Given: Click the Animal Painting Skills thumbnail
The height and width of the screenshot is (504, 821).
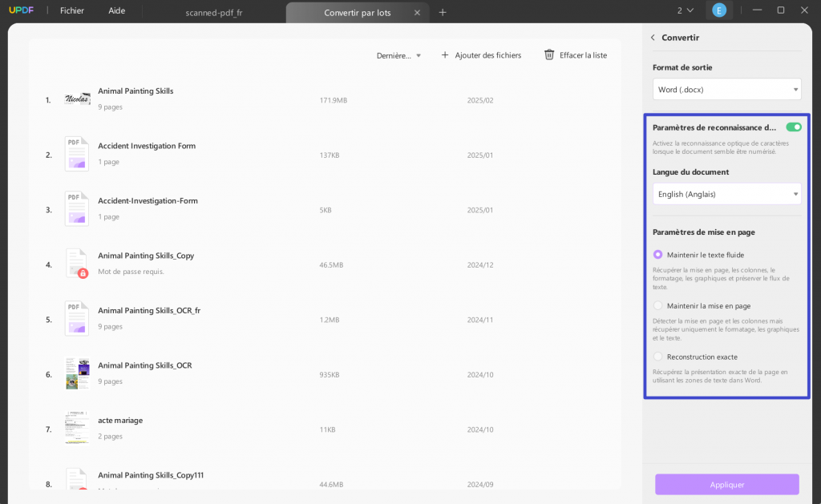Looking at the screenshot, I should click(77, 99).
